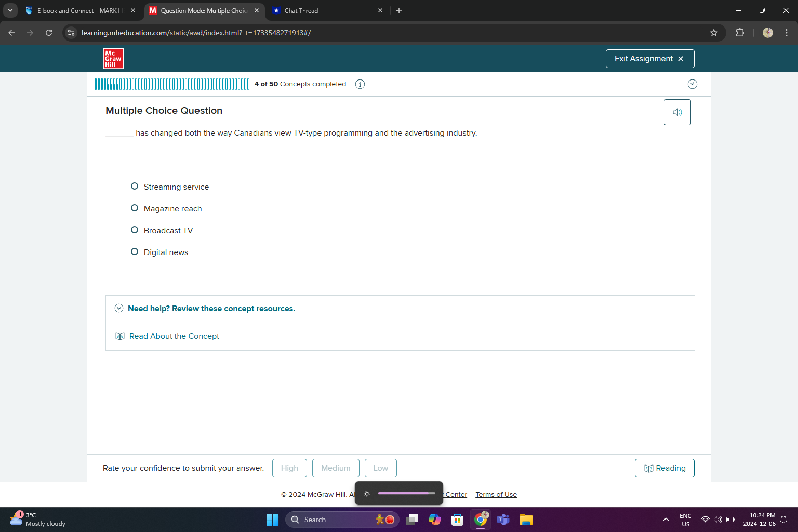Open Microsoft Teams from the taskbar
Image resolution: width=798 pixels, height=532 pixels.
coord(503,520)
